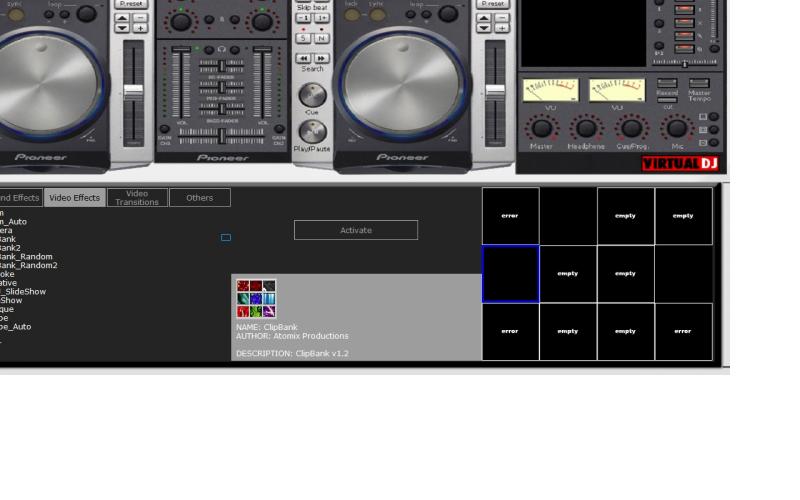Select the blue-highlighted clip slot
The height and width of the screenshot is (500, 800).
point(510,274)
